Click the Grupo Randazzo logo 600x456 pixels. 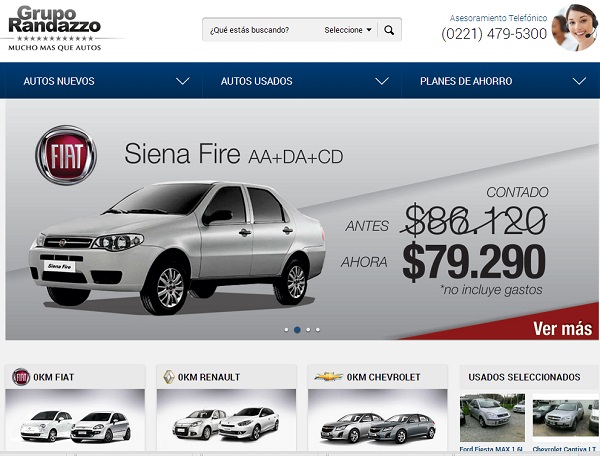click(x=55, y=28)
